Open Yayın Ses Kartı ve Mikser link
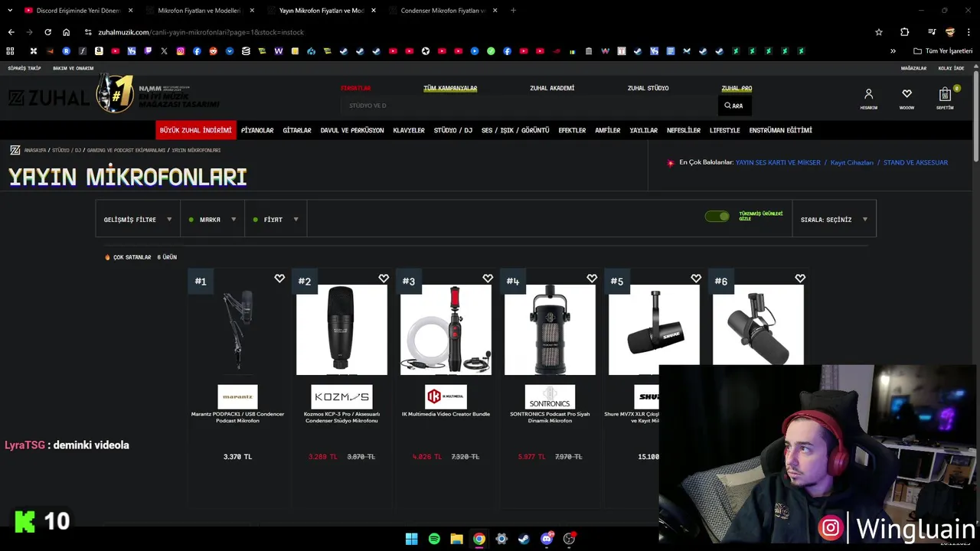The image size is (980, 551). click(x=778, y=162)
